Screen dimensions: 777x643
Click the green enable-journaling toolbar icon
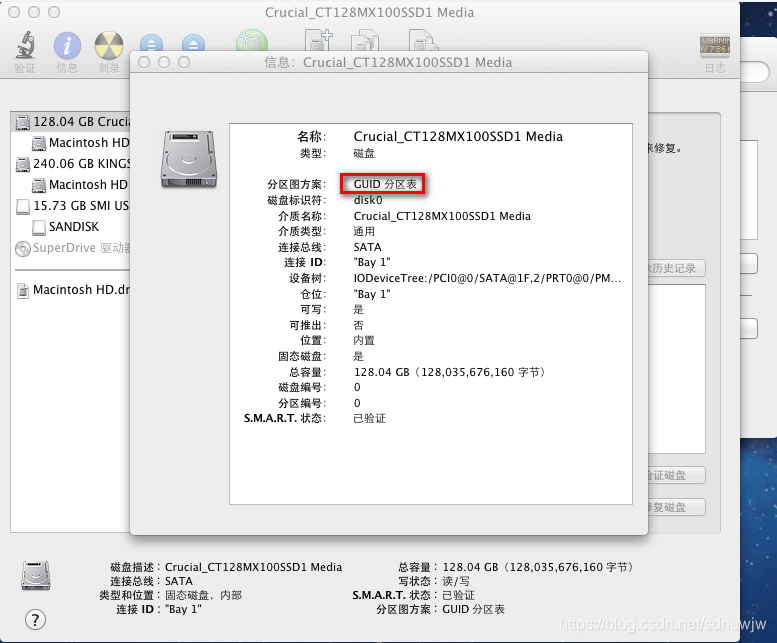[x=252, y=41]
